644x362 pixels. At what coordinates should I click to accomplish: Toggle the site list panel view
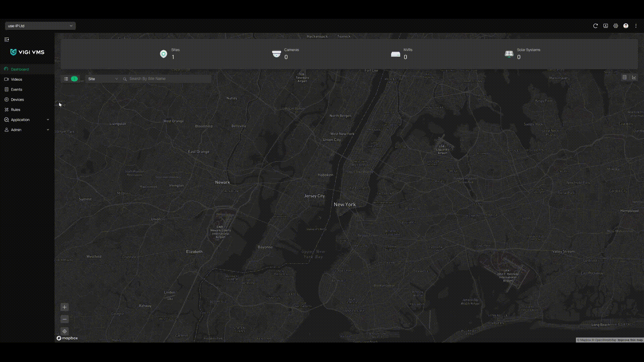pos(66,79)
